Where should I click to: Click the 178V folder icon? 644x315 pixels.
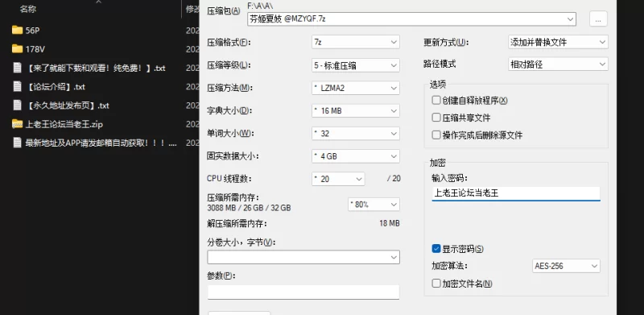tap(17, 49)
